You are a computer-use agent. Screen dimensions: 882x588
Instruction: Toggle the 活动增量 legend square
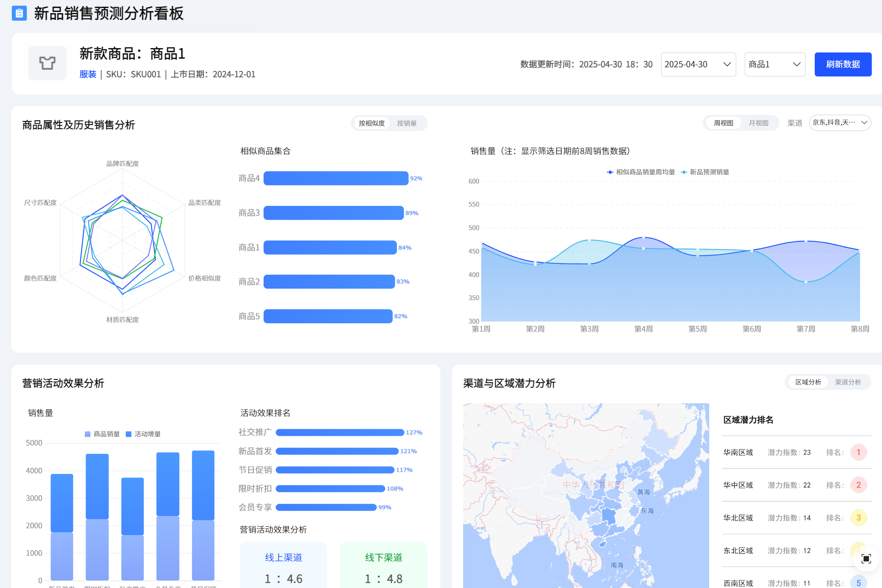coord(129,434)
